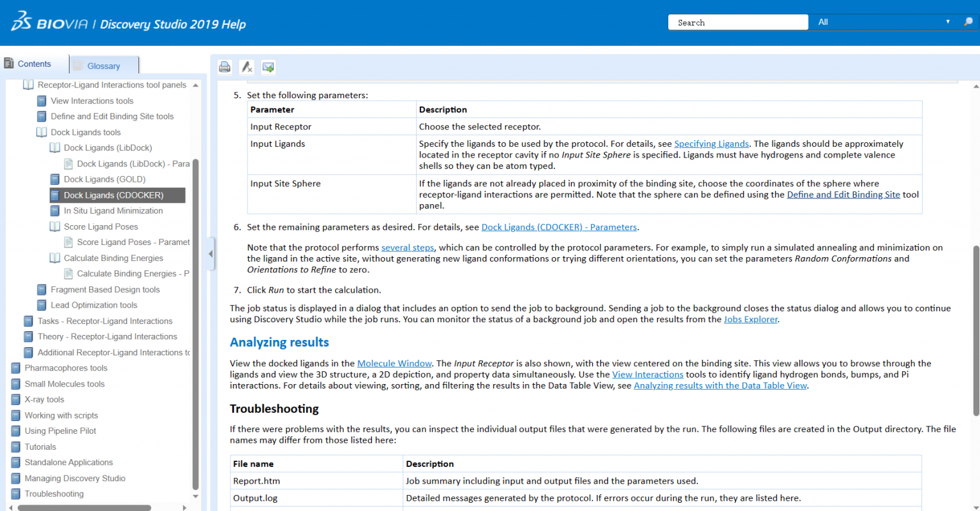The height and width of the screenshot is (511, 980).
Task: Open the Specifying Ligands link
Action: [x=711, y=144]
